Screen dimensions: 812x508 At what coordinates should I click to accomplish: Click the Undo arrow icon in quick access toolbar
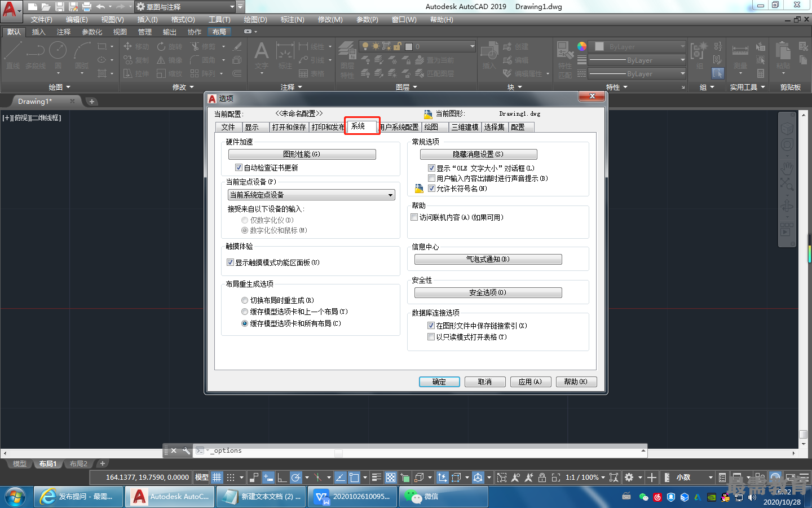point(100,7)
